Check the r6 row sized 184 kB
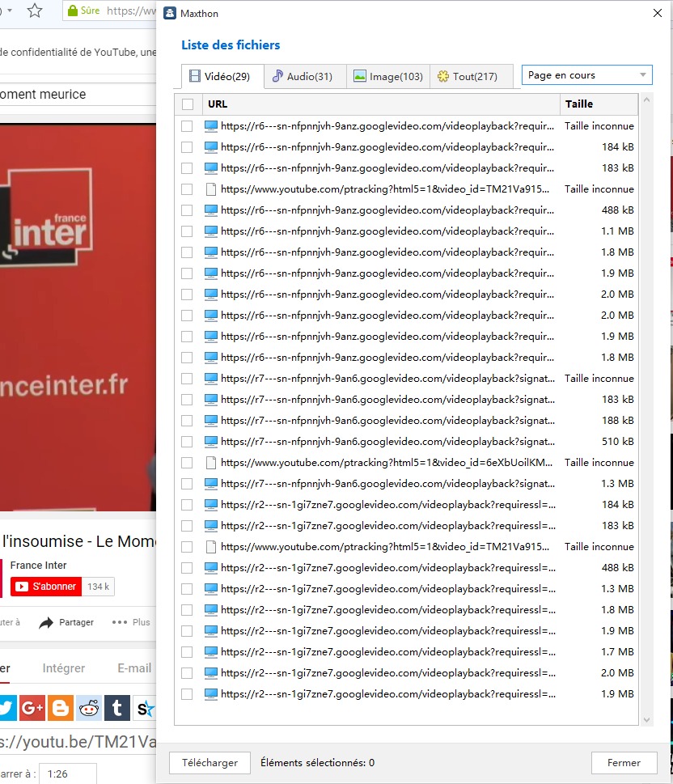The height and width of the screenshot is (784, 673). 187,147
